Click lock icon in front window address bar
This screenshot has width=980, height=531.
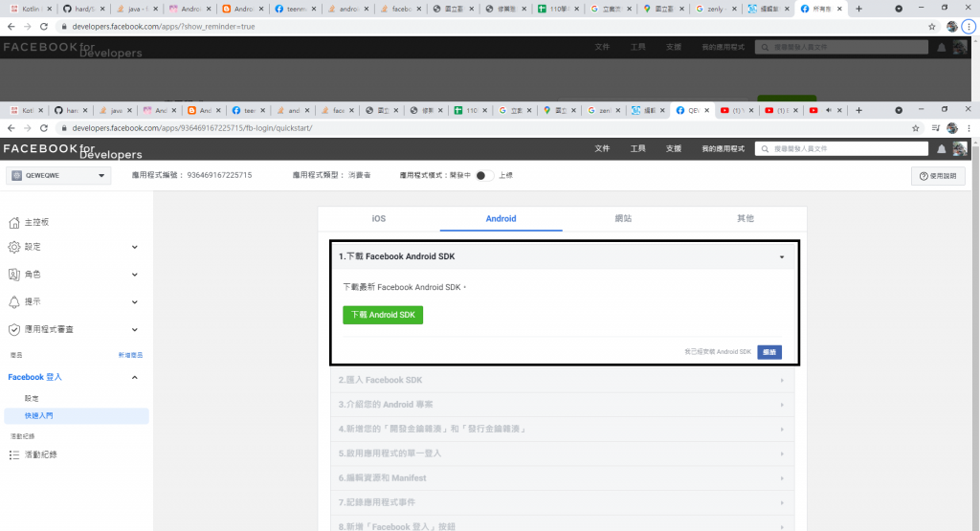[x=64, y=128]
